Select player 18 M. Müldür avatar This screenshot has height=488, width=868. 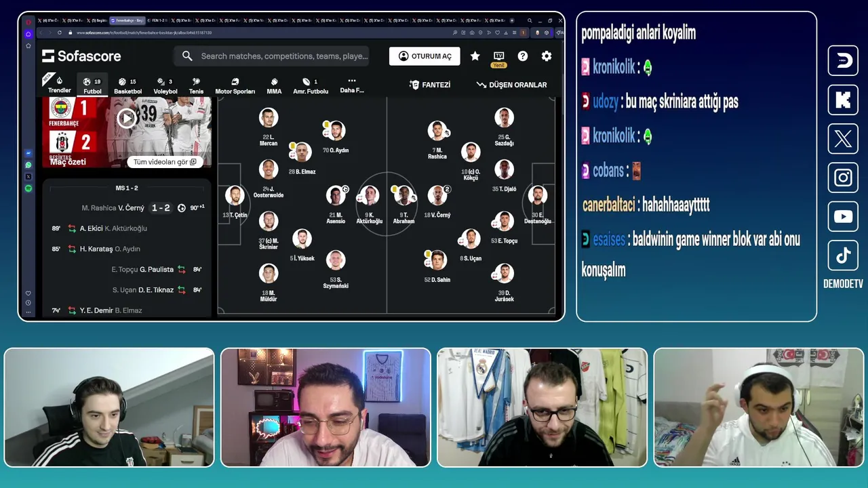(269, 273)
